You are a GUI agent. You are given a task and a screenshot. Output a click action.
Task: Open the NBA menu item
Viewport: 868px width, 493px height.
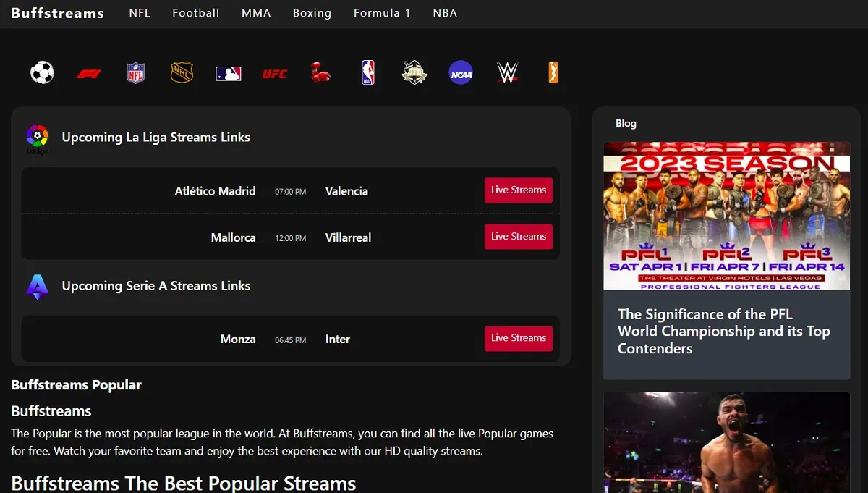pyautogui.click(x=445, y=13)
